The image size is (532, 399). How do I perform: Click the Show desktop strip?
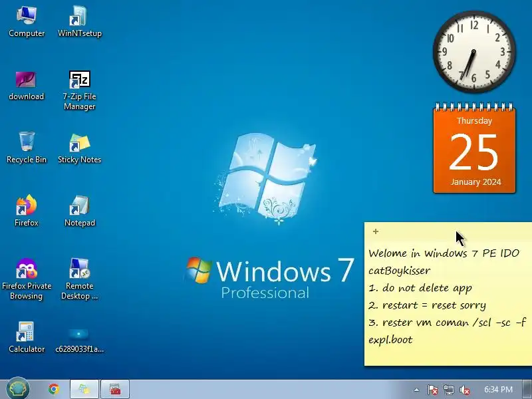pos(527,389)
